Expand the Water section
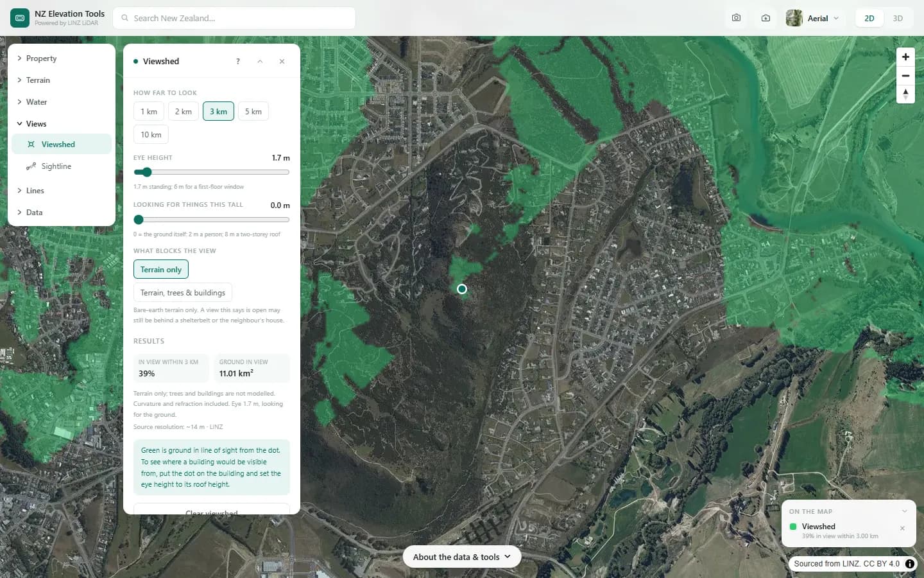 (x=62, y=102)
